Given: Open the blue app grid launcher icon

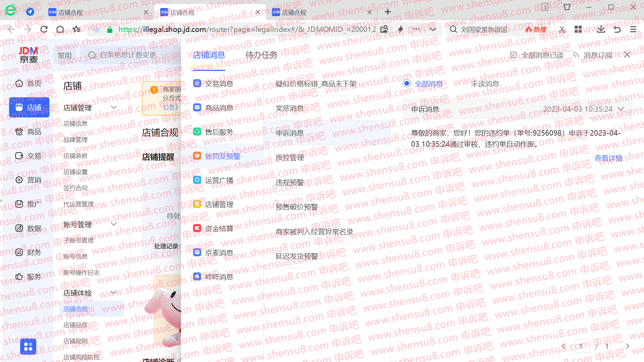Looking at the screenshot, I should (x=28, y=346).
